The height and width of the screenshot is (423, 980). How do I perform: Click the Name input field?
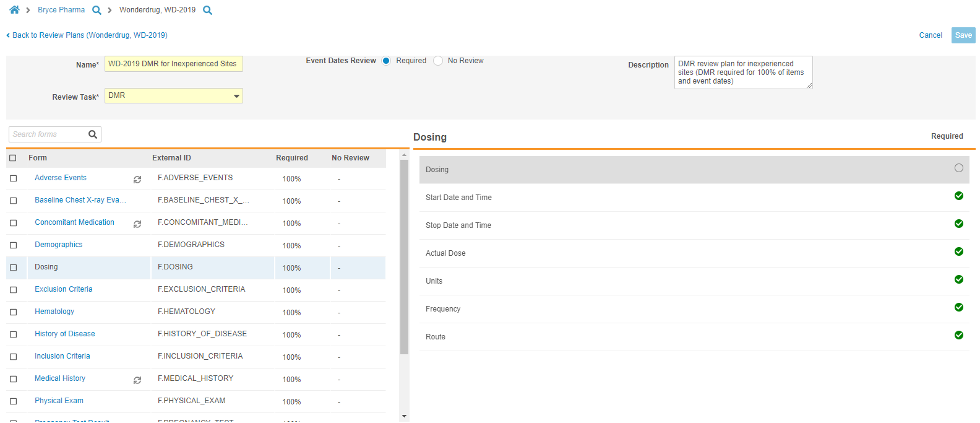(x=173, y=64)
